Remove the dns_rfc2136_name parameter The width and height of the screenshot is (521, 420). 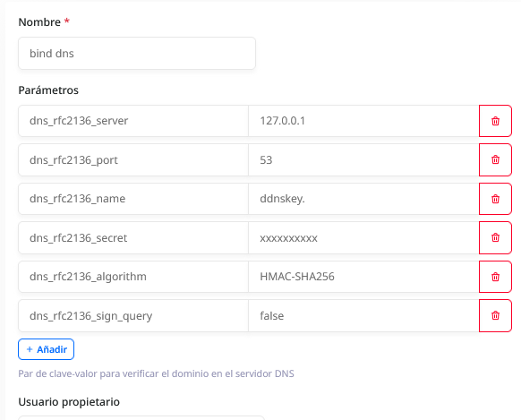(495, 199)
